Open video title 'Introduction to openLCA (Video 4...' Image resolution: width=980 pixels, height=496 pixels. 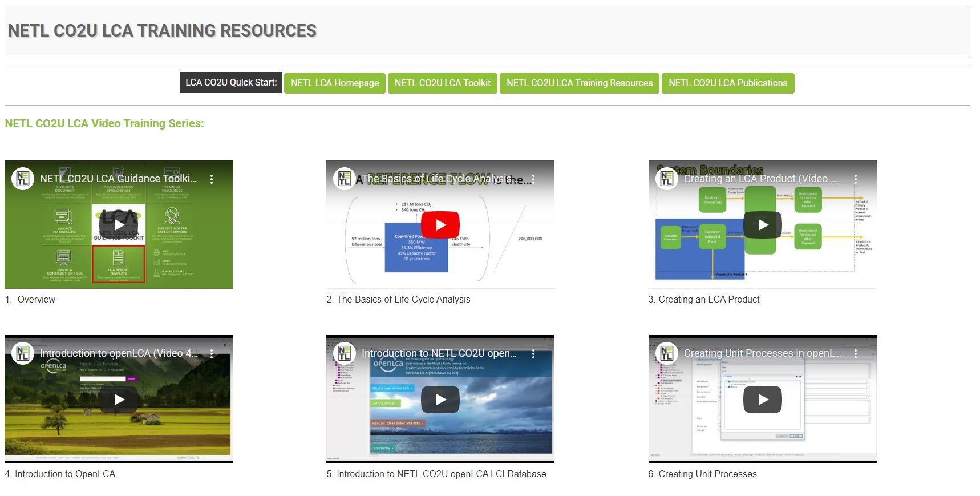click(119, 353)
